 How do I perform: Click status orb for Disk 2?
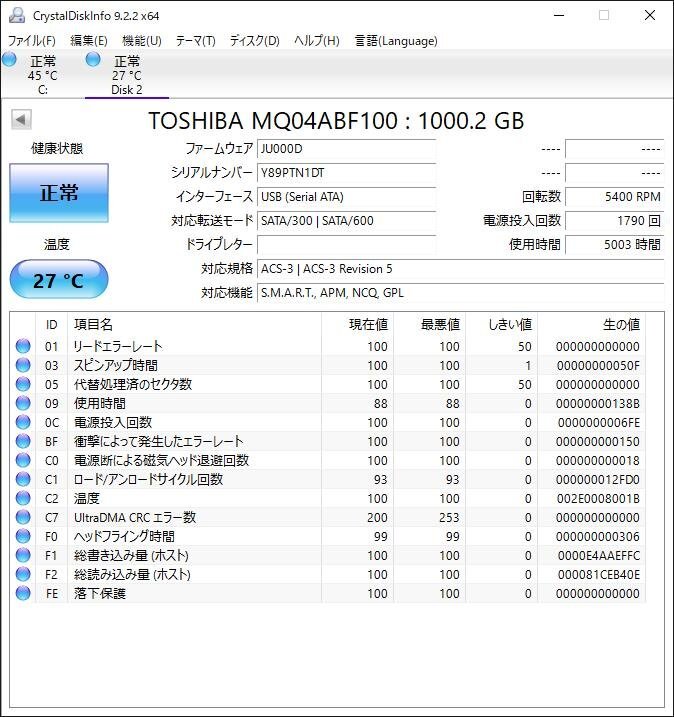93,59
